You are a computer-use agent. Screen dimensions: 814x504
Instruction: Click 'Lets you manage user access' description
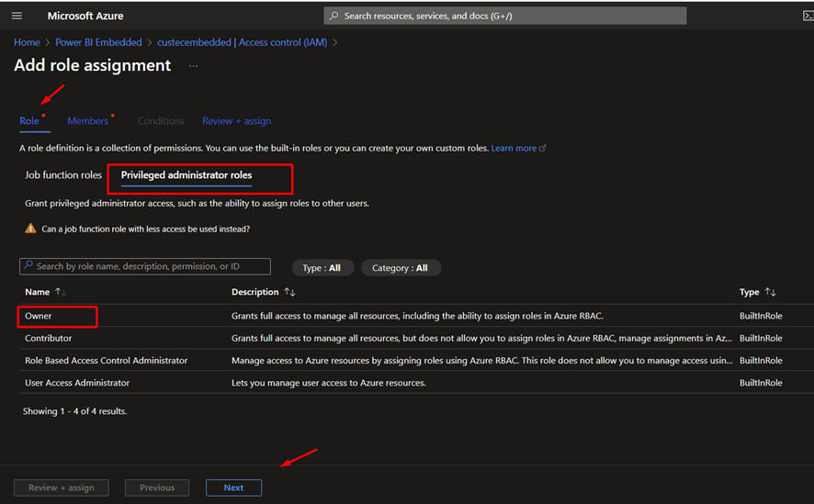pos(329,383)
